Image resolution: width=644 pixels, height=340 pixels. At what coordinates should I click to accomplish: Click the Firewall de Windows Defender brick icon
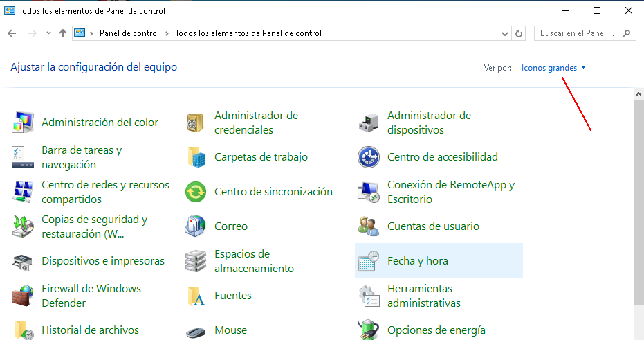[x=23, y=295]
